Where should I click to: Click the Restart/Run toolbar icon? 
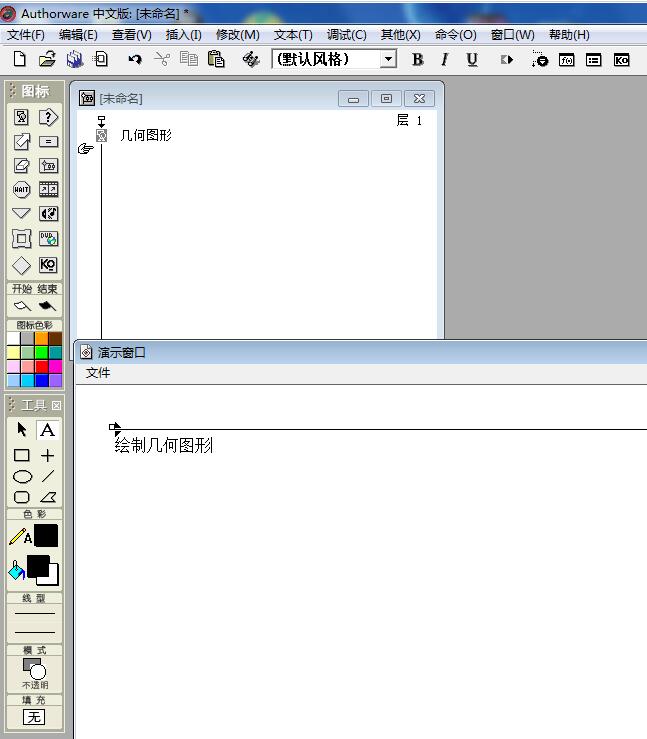tap(507, 60)
